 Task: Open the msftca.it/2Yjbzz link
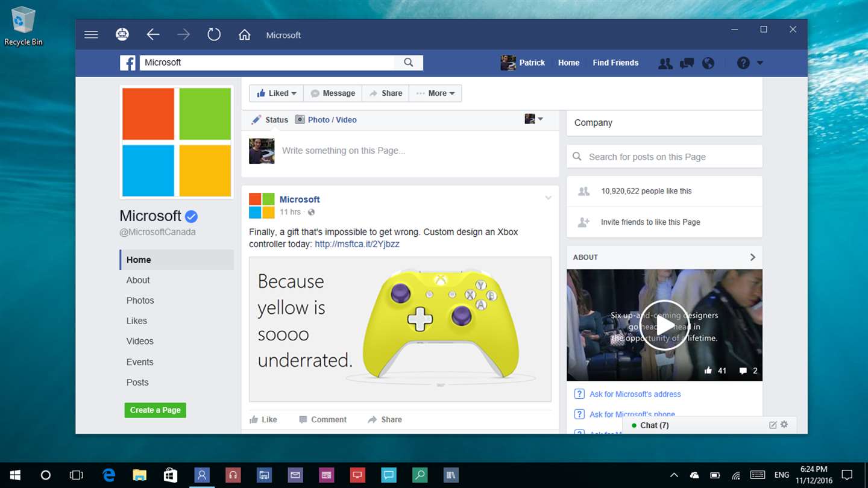[357, 244]
